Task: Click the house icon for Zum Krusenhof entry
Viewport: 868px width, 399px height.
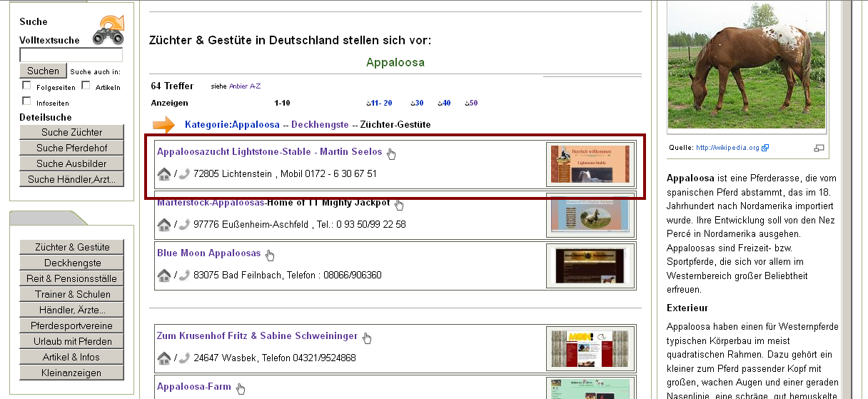Action: pyautogui.click(x=164, y=358)
